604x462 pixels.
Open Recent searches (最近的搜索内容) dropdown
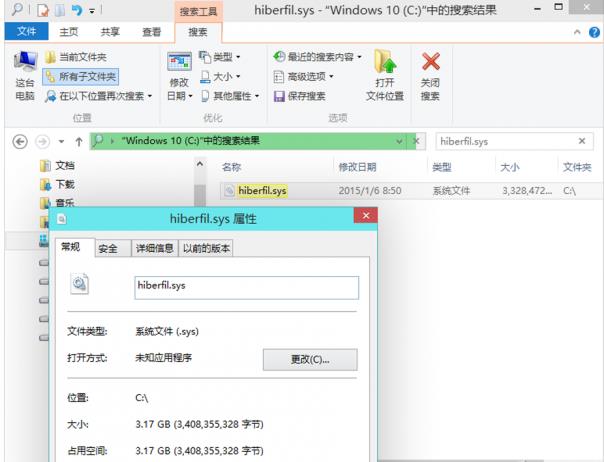pos(317,57)
